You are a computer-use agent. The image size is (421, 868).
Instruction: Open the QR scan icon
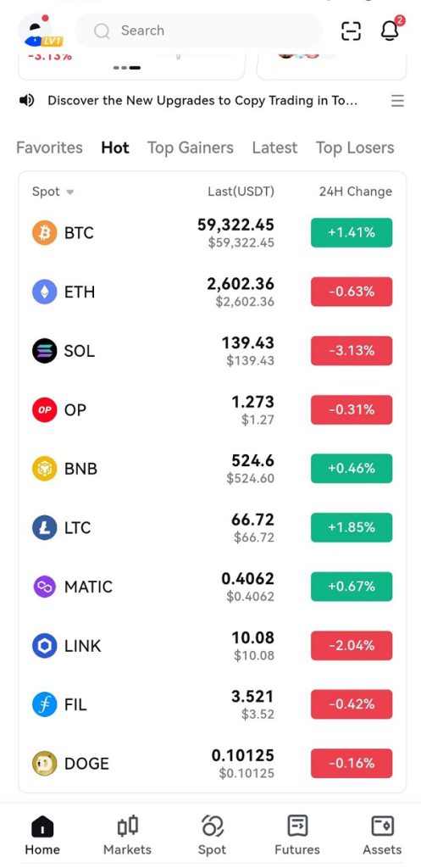[351, 31]
